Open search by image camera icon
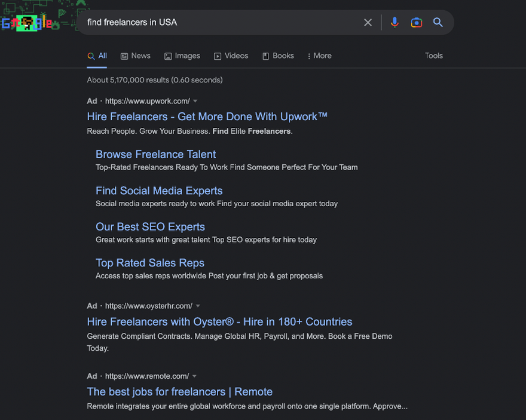Screen dimensions: 526x420 (x=416, y=23)
